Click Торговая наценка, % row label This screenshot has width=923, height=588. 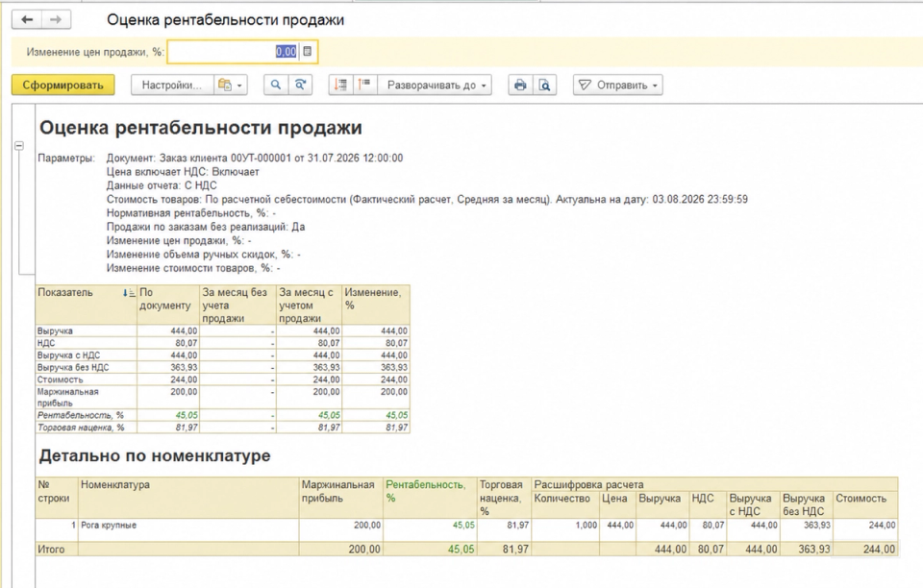tap(81, 428)
